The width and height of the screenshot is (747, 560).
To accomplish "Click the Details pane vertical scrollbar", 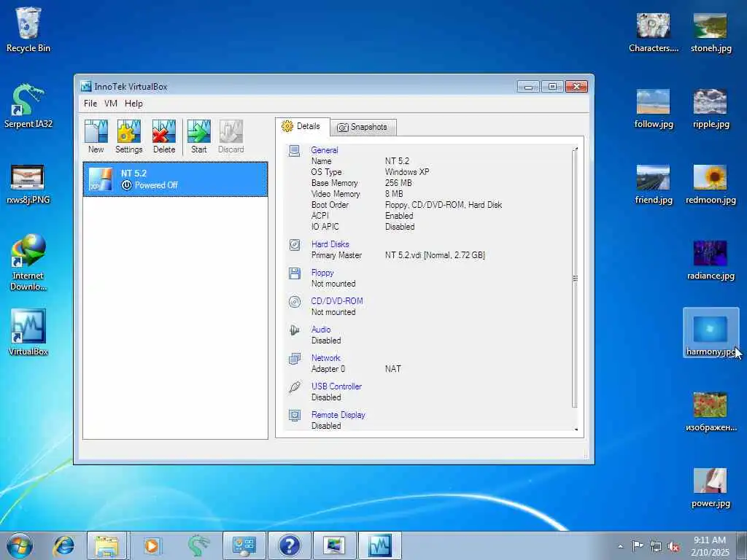I will (x=575, y=279).
